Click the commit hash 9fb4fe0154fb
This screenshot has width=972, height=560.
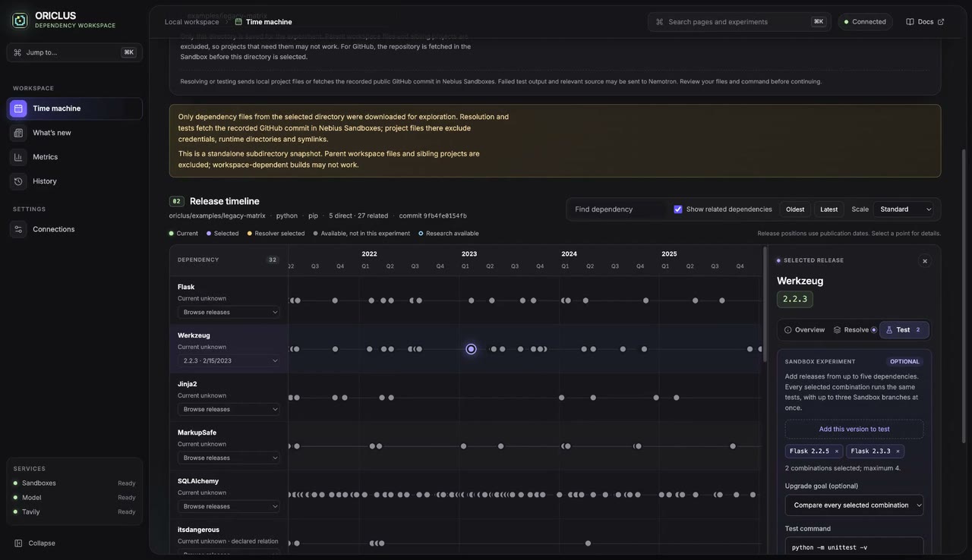coord(445,216)
